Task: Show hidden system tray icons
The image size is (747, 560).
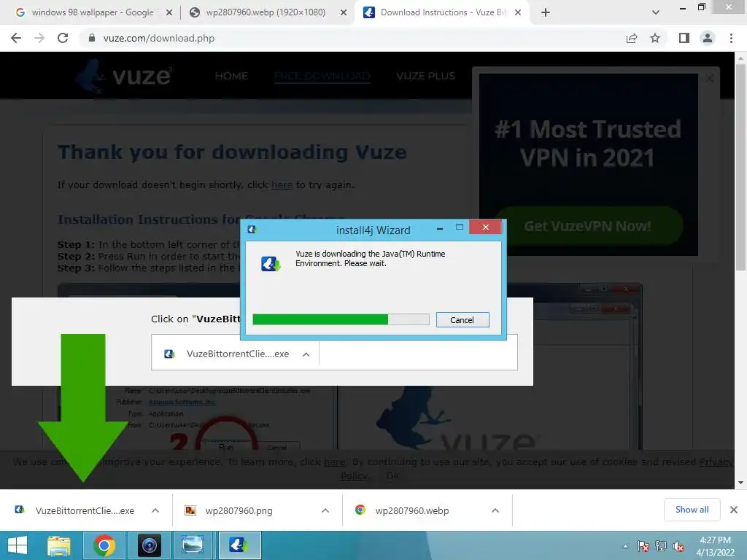Action: pos(625,546)
